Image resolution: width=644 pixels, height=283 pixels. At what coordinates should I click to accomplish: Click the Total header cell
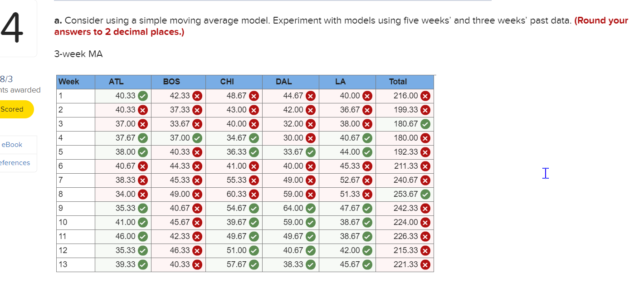click(x=398, y=82)
